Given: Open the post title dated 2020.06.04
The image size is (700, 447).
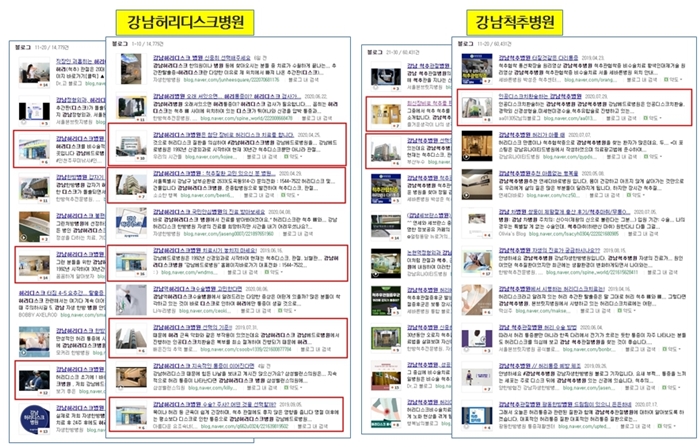Looking at the screenshot, I should click(x=538, y=327).
